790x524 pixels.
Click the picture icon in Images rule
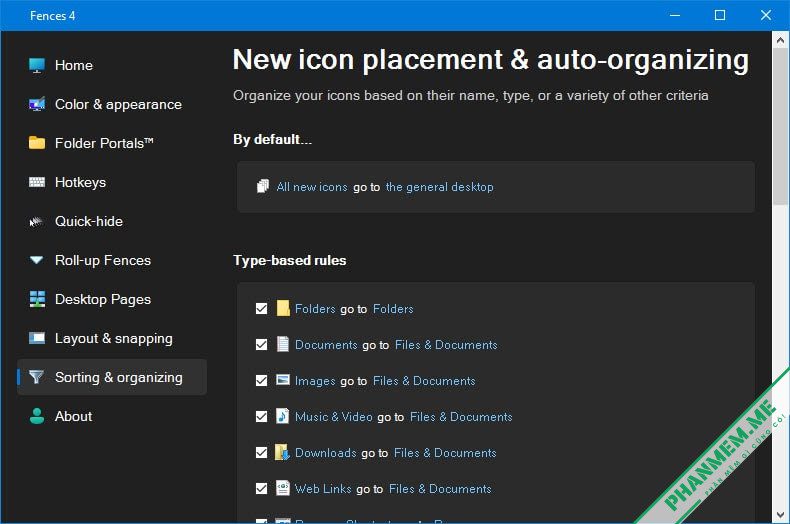pos(283,380)
